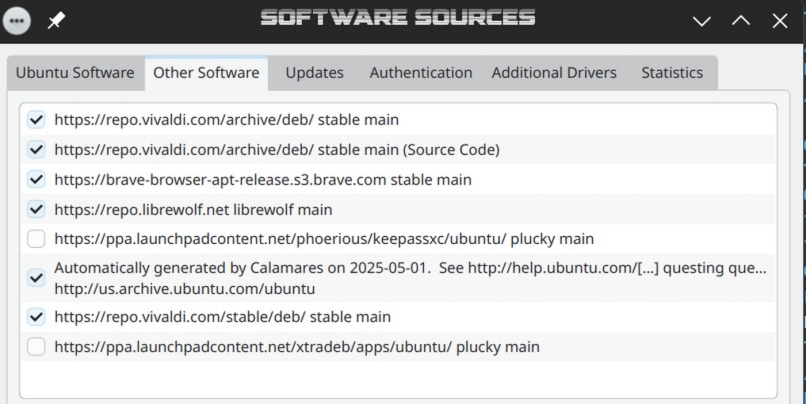The image size is (806, 404).
Task: Minimize the Software Sources window
Action: (702, 21)
